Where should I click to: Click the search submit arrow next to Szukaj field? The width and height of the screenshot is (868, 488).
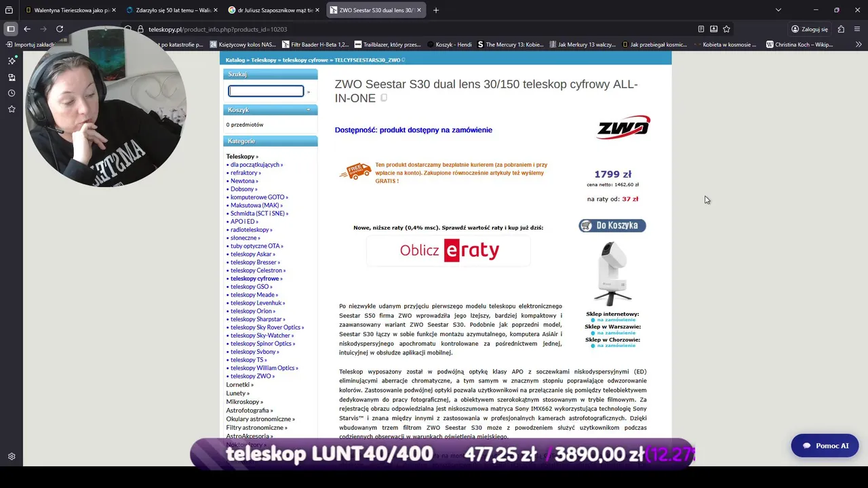309,91
